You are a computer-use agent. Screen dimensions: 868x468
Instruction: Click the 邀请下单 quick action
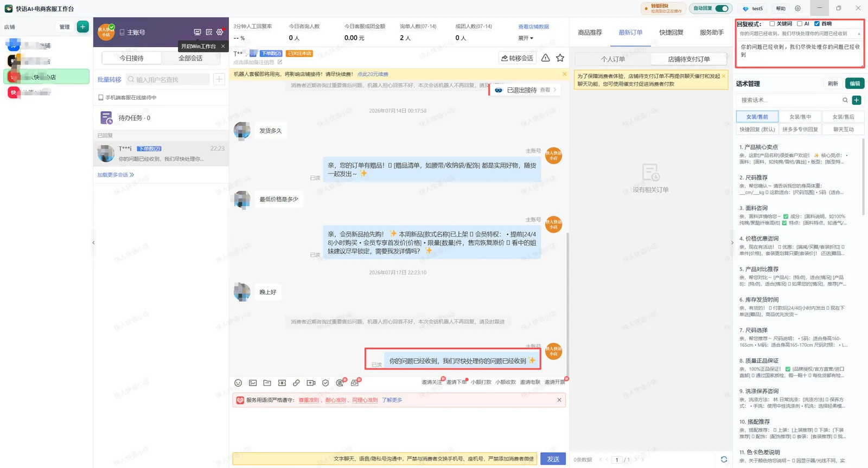tap(456, 382)
